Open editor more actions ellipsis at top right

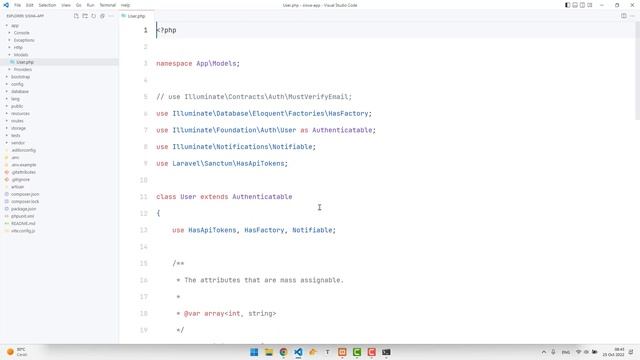click(632, 16)
